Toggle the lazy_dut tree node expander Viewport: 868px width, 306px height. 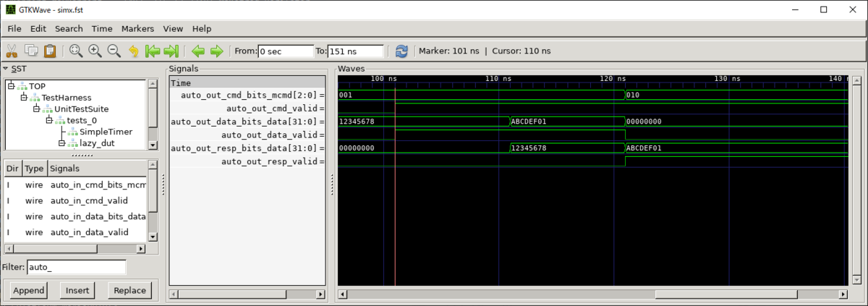61,143
